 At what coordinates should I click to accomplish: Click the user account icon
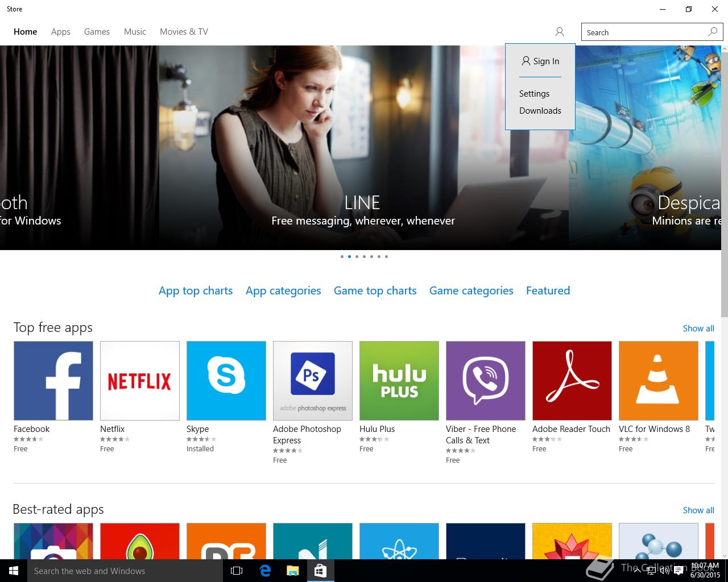click(560, 32)
